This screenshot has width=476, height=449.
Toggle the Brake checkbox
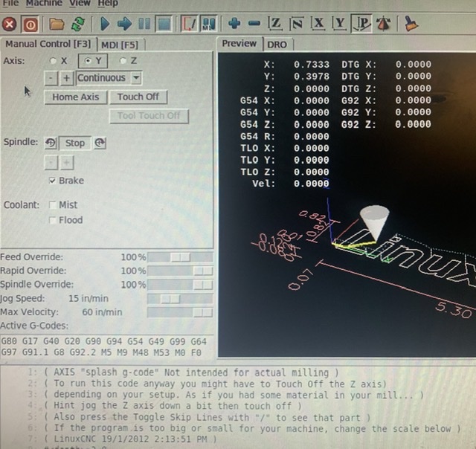[x=52, y=181]
